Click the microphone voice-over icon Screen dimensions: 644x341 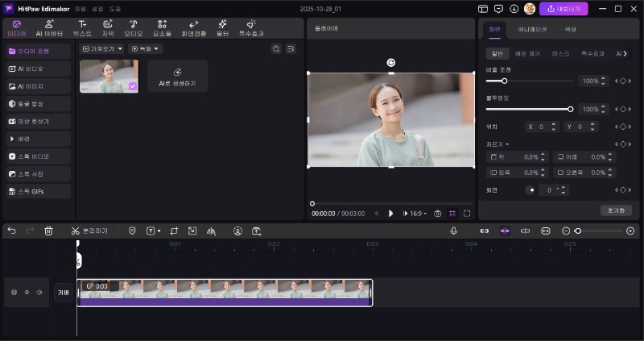(x=453, y=231)
